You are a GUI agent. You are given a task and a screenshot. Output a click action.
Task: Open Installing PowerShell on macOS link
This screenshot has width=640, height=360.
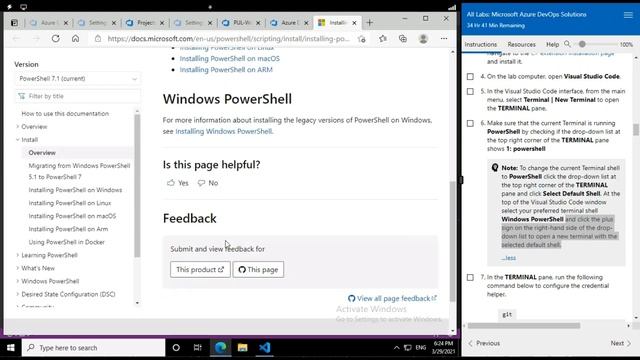coord(229,58)
